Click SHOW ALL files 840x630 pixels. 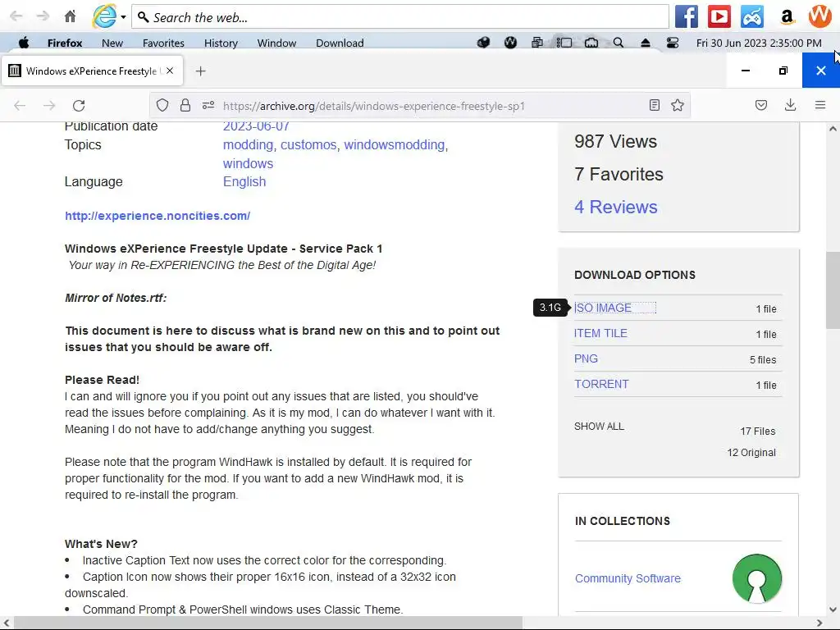pos(599,427)
